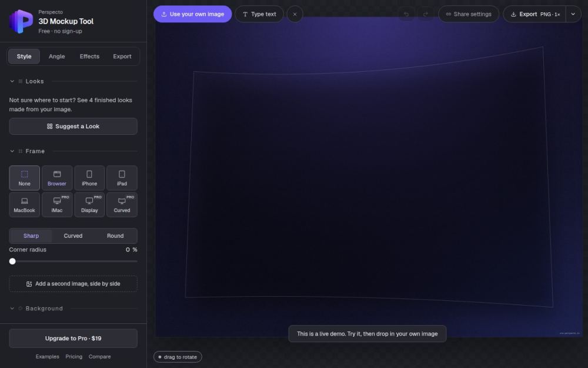588x368 pixels.
Task: Open the Export options dropdown arrow
Action: [573, 14]
